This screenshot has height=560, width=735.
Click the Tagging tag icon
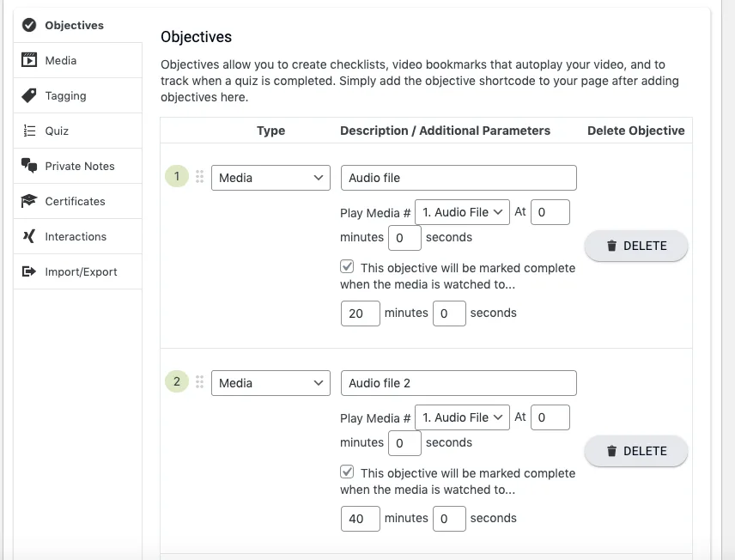tap(29, 96)
